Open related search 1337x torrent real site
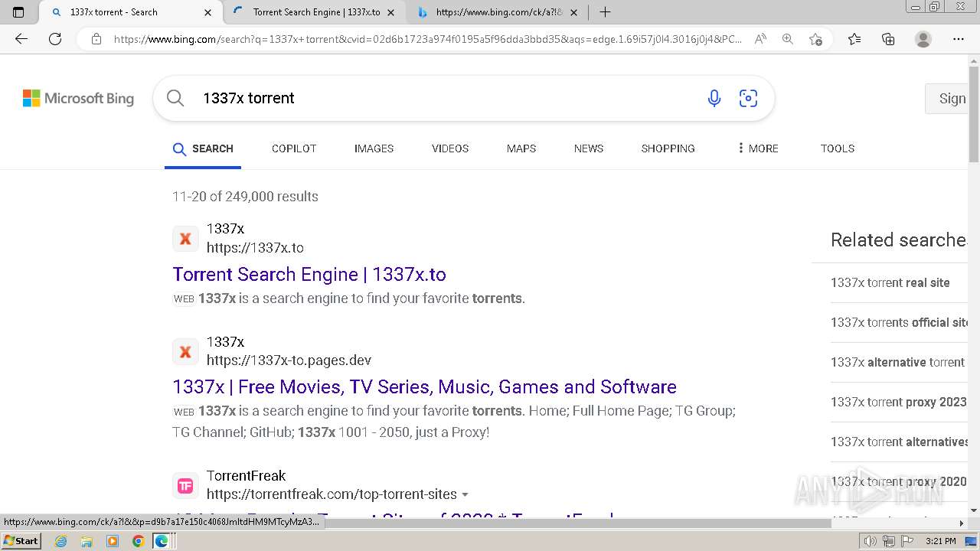Screen dimensions: 980x551 point(890,282)
